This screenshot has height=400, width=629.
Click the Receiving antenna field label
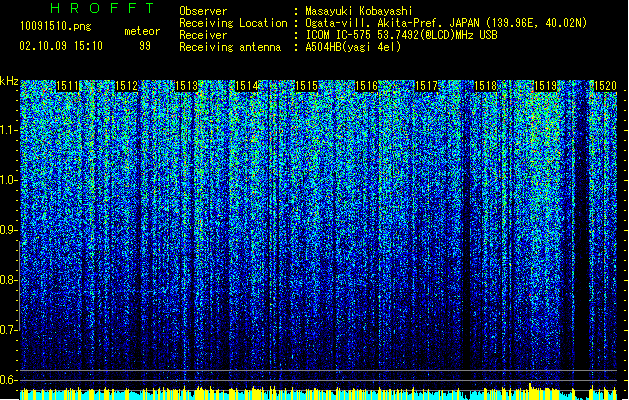coord(230,47)
